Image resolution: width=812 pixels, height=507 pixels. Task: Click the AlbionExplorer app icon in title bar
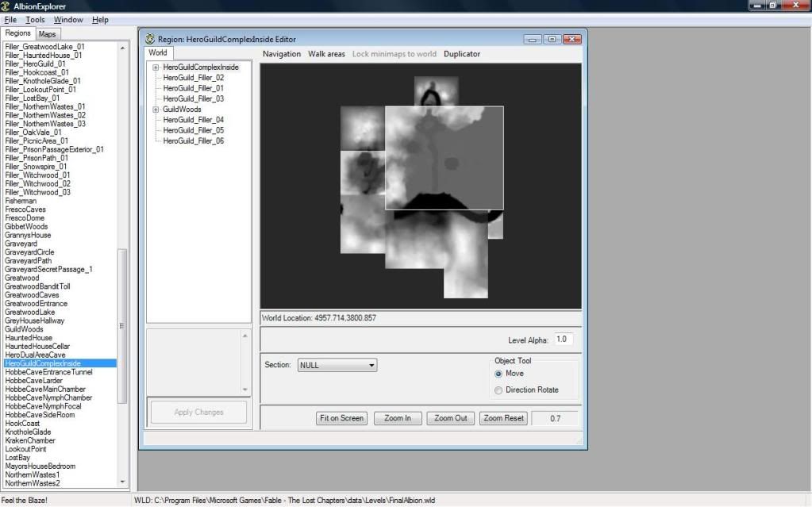point(6,6)
